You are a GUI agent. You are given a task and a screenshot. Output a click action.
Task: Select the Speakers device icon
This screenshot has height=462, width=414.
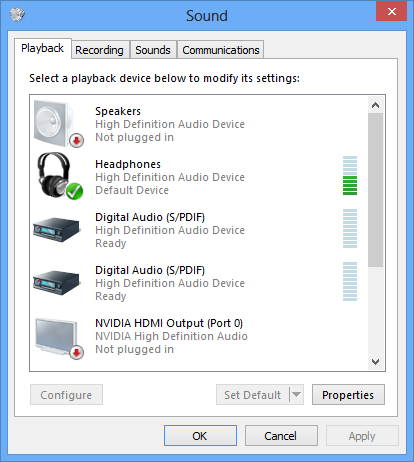click(58, 124)
